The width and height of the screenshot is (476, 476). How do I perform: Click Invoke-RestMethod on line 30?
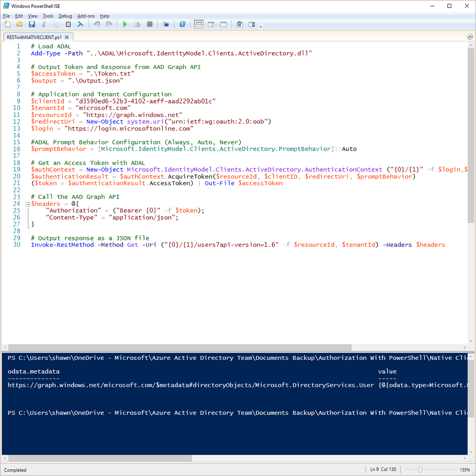[62, 245]
